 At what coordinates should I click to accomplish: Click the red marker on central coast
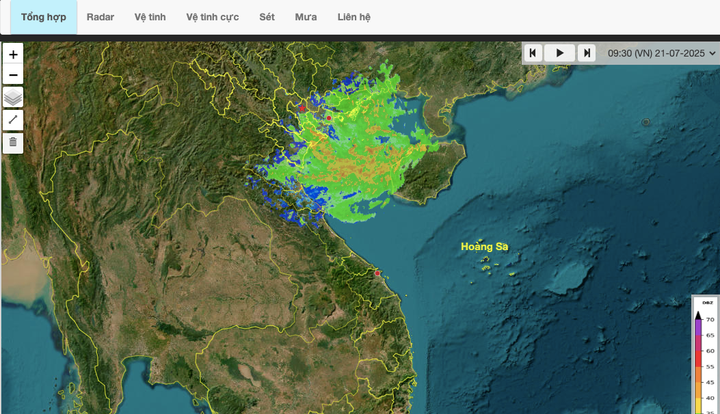click(377, 273)
